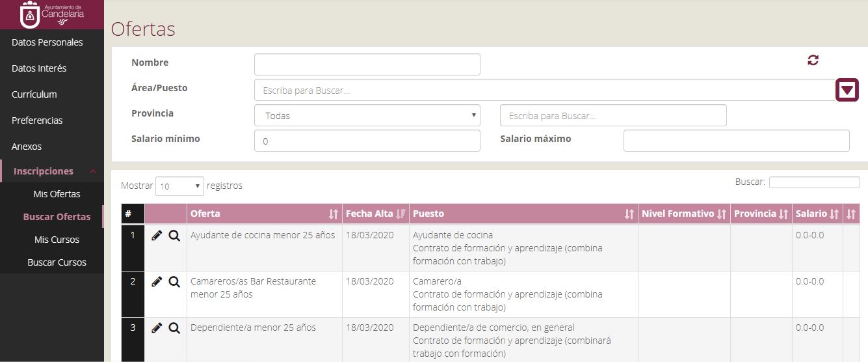The image size is (868, 362).
Task: Click the search field next to Provincia
Action: click(x=613, y=115)
